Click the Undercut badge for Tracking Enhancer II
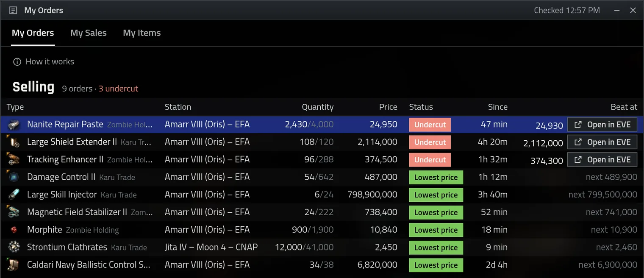 click(x=430, y=160)
